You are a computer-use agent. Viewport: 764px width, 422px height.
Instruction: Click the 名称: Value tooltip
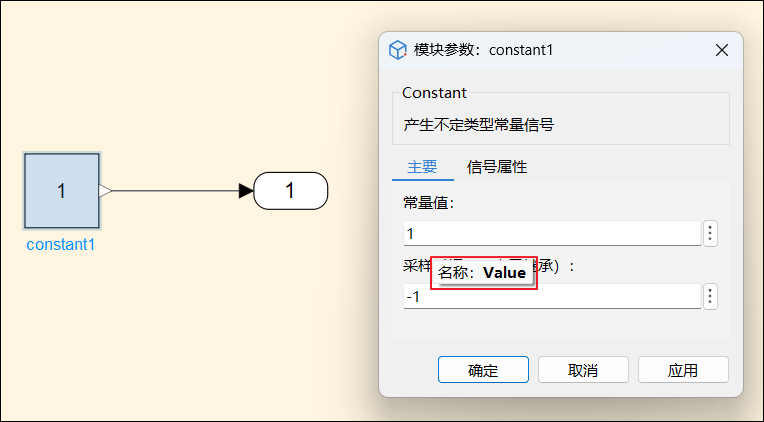click(x=483, y=272)
